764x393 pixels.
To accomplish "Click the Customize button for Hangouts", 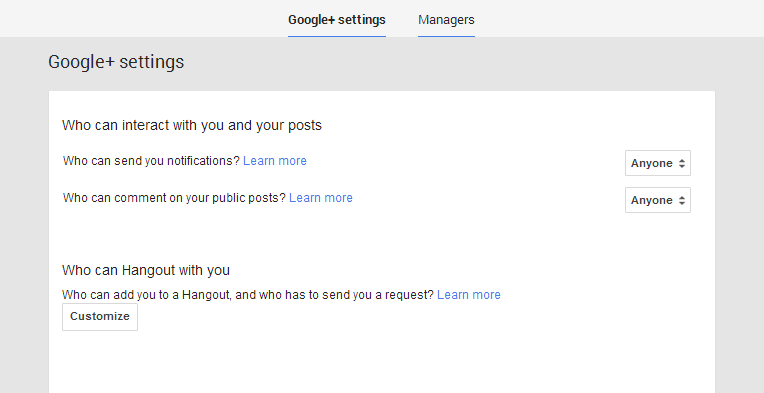I will coord(100,317).
